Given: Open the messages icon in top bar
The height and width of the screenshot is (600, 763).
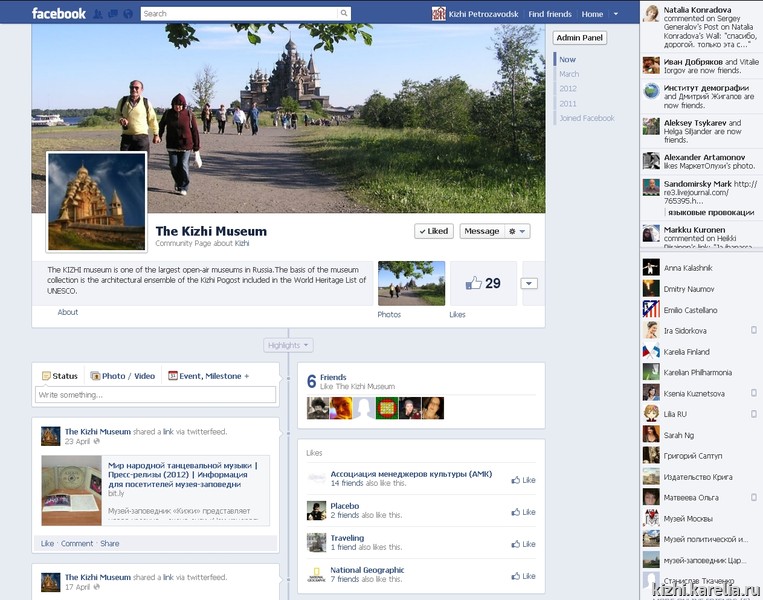Looking at the screenshot, I should (x=113, y=14).
